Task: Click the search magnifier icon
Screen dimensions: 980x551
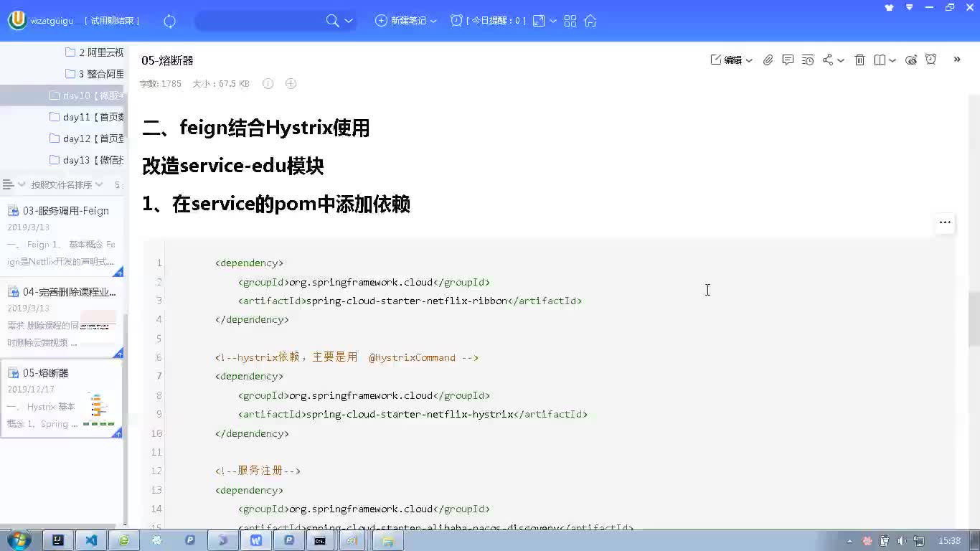Action: [x=332, y=21]
